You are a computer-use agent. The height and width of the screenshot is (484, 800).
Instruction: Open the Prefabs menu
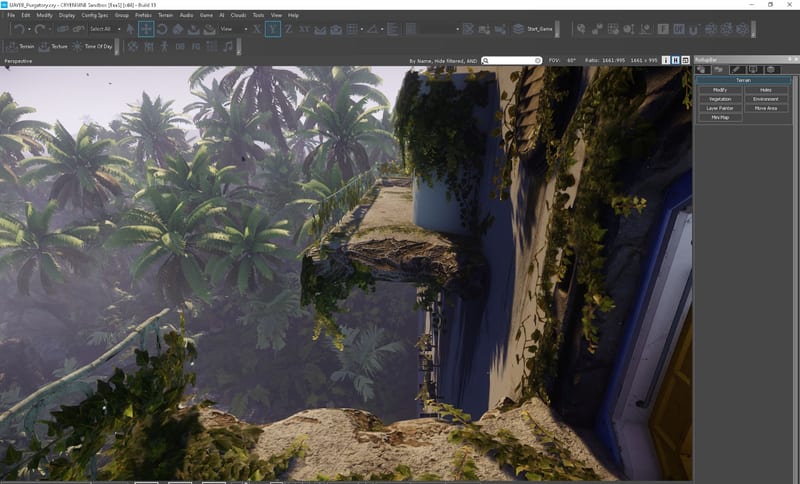143,15
